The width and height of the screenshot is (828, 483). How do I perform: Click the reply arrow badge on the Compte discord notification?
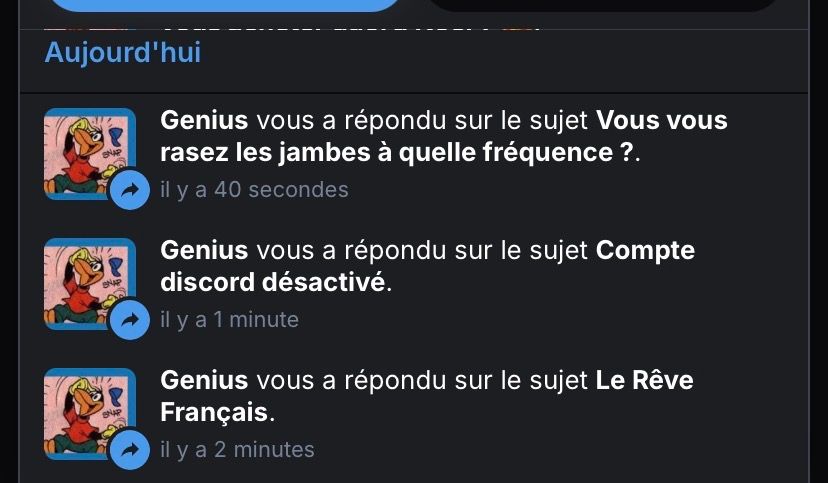[x=129, y=320]
